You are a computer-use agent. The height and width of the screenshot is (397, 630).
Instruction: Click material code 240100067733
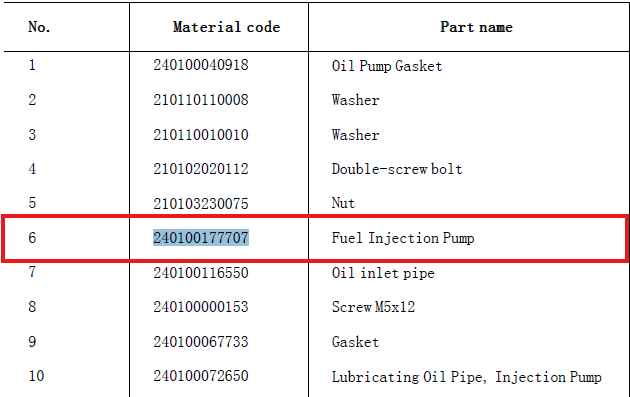(201, 342)
